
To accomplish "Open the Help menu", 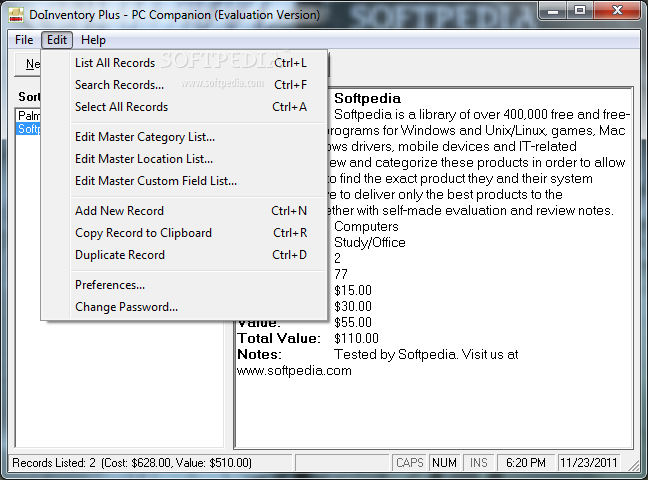I will point(93,40).
